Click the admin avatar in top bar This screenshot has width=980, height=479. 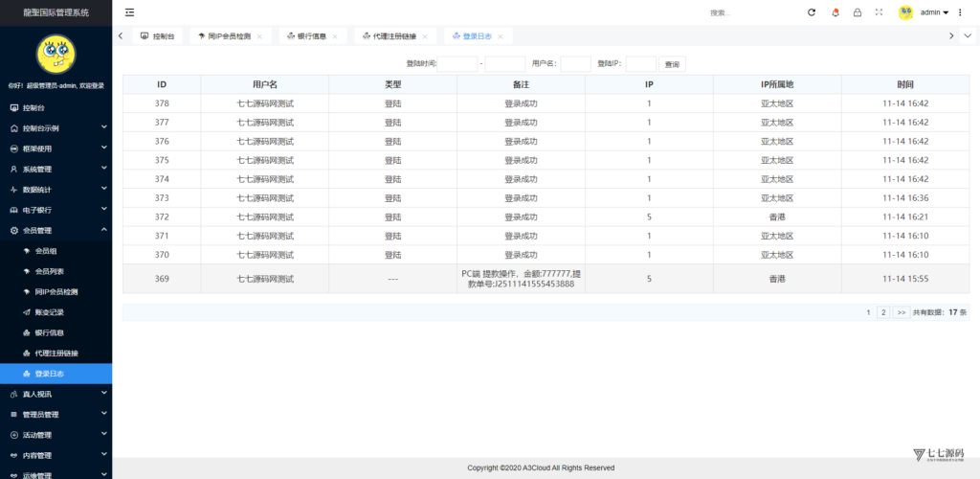click(905, 12)
